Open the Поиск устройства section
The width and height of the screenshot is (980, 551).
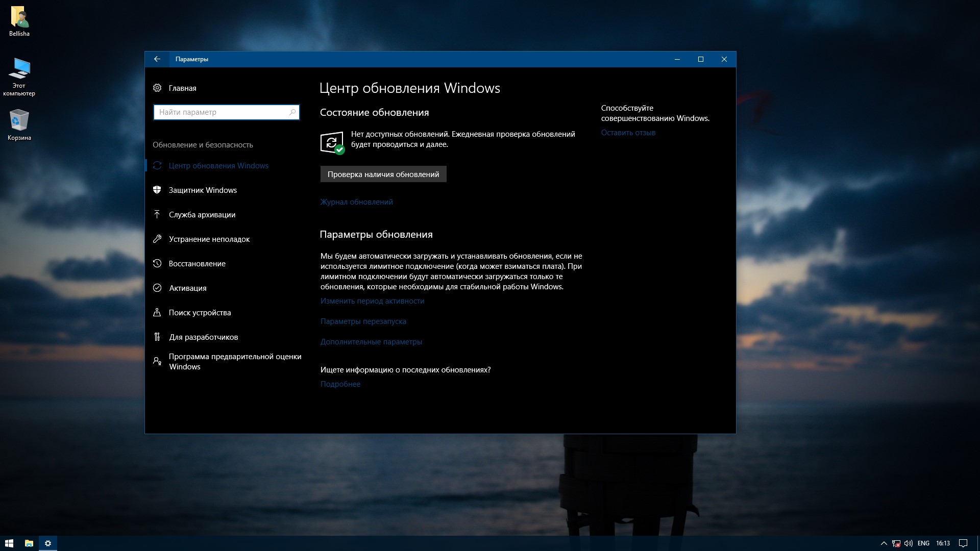(x=200, y=313)
